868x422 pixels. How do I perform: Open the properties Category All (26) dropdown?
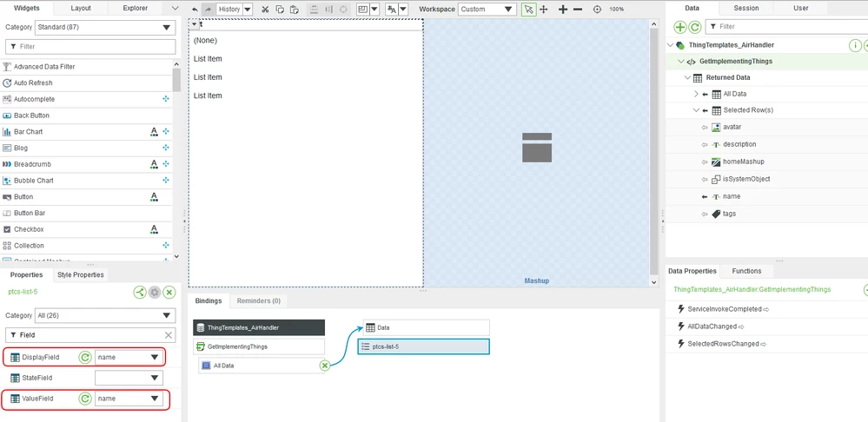(105, 316)
